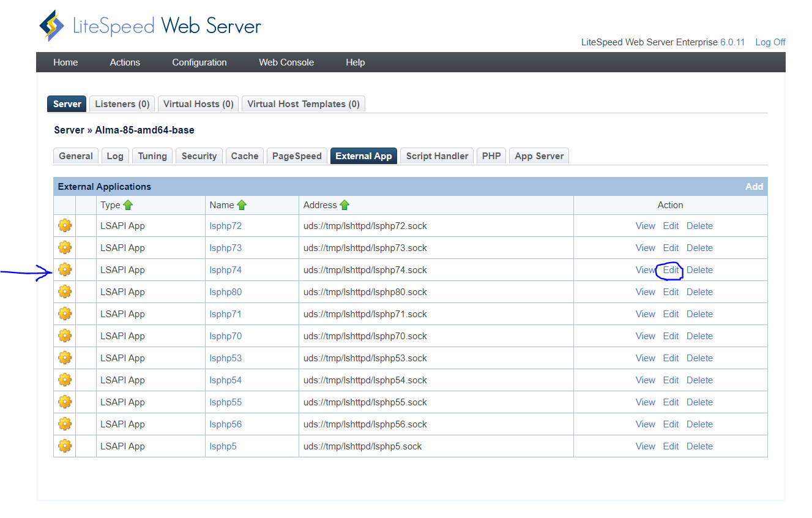The image size is (812, 518).
Task: Click the 6.0.11 version link
Action: [732, 42]
